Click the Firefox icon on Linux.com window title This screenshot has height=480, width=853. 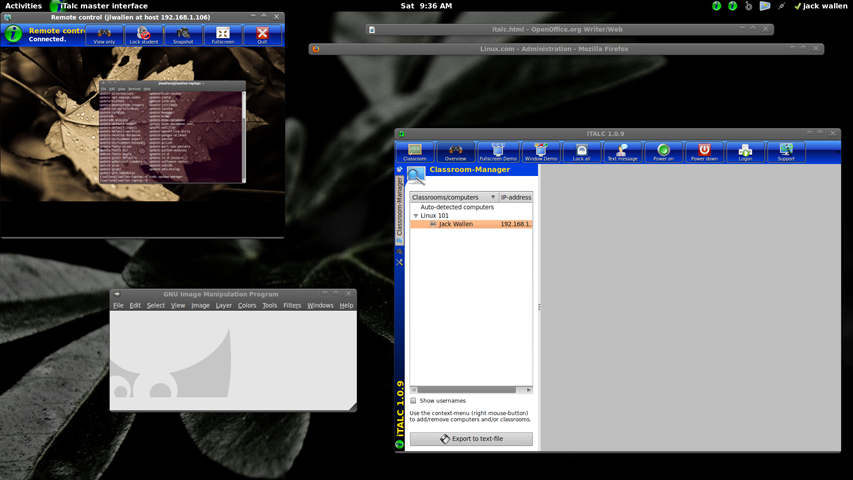click(x=316, y=49)
